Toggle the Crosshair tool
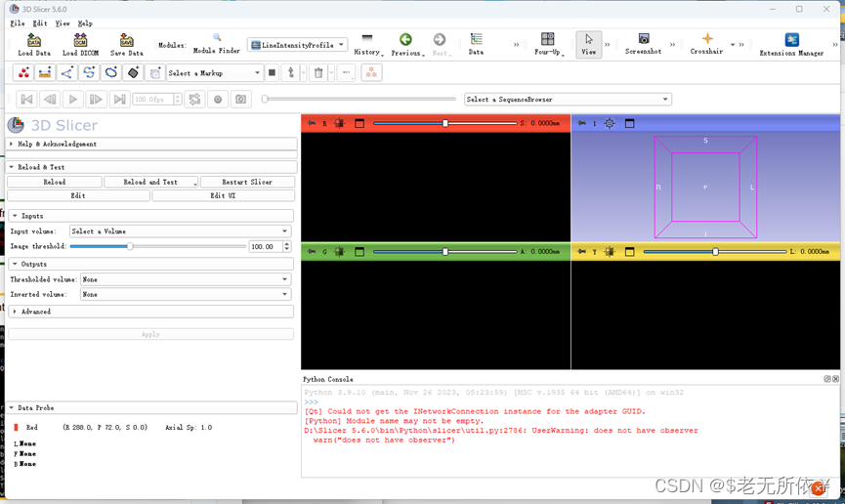 pos(706,45)
